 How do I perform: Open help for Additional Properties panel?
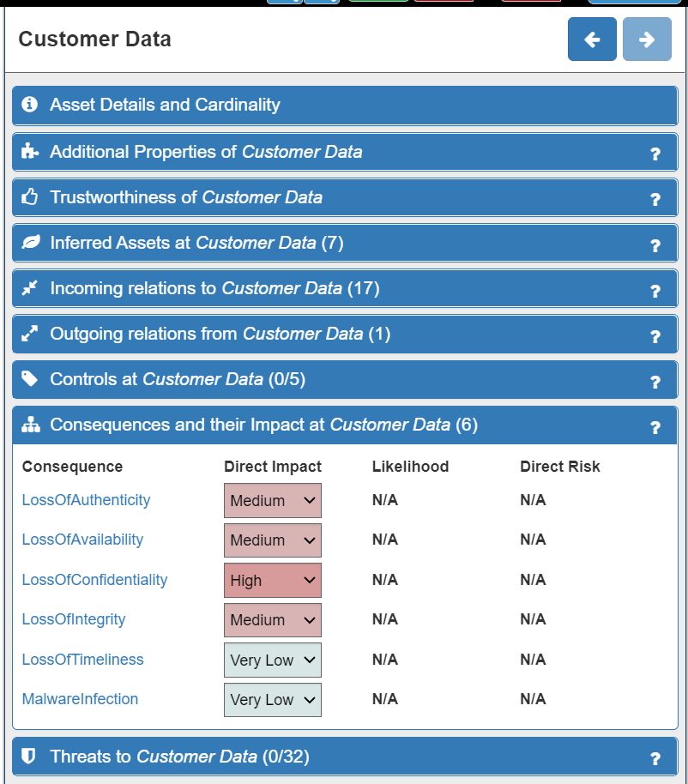(655, 154)
